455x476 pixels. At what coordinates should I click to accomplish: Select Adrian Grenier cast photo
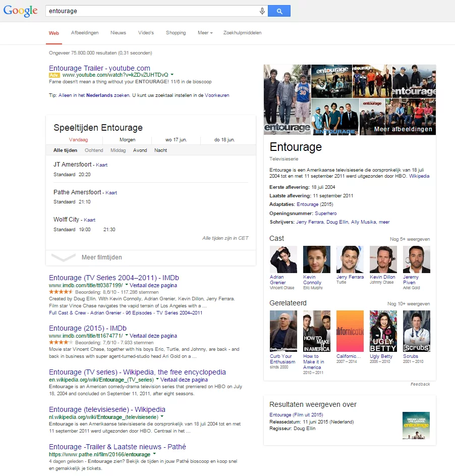(283, 259)
